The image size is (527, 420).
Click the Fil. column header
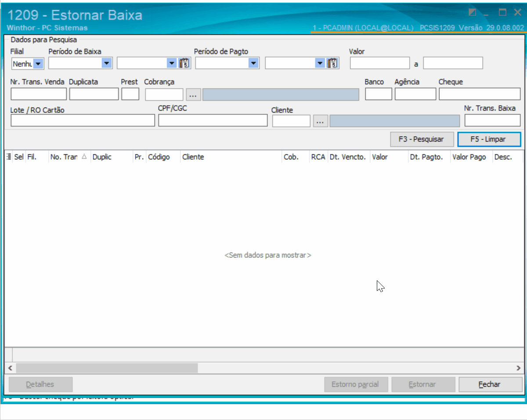click(x=37, y=157)
